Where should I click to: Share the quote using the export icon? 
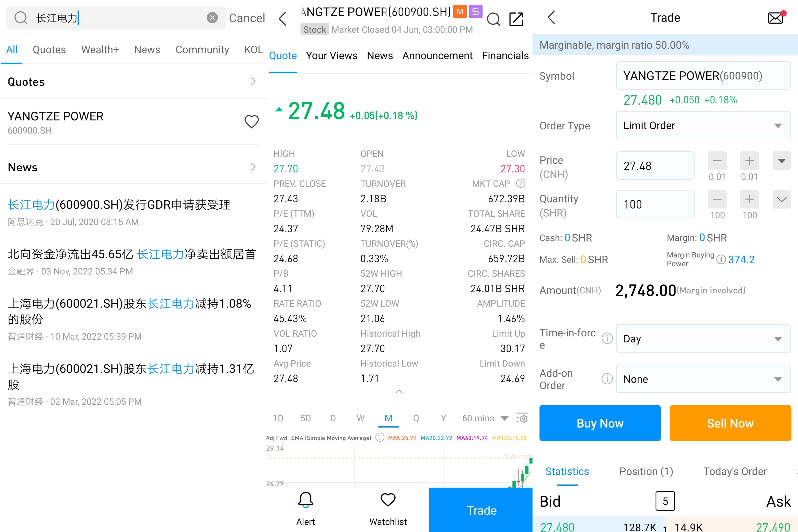[516, 19]
